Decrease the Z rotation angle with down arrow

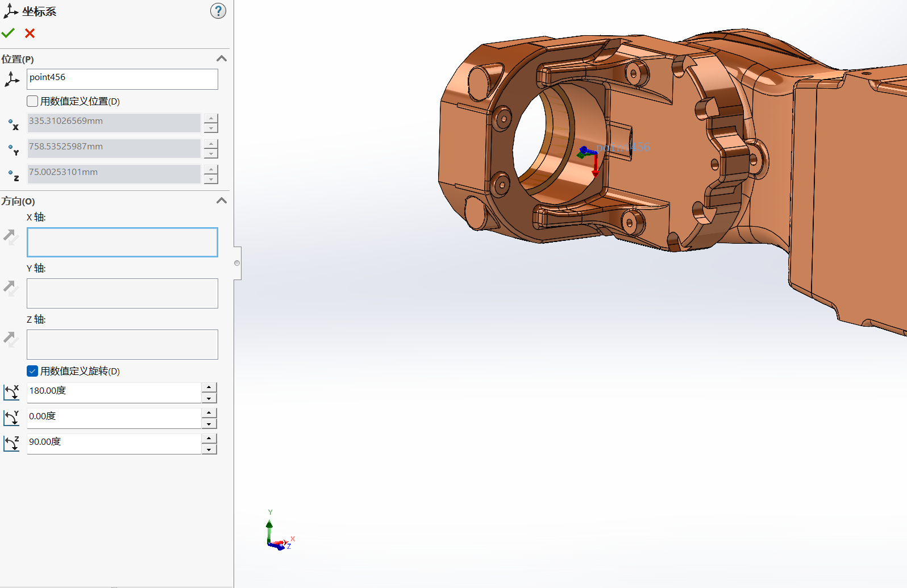point(209,449)
